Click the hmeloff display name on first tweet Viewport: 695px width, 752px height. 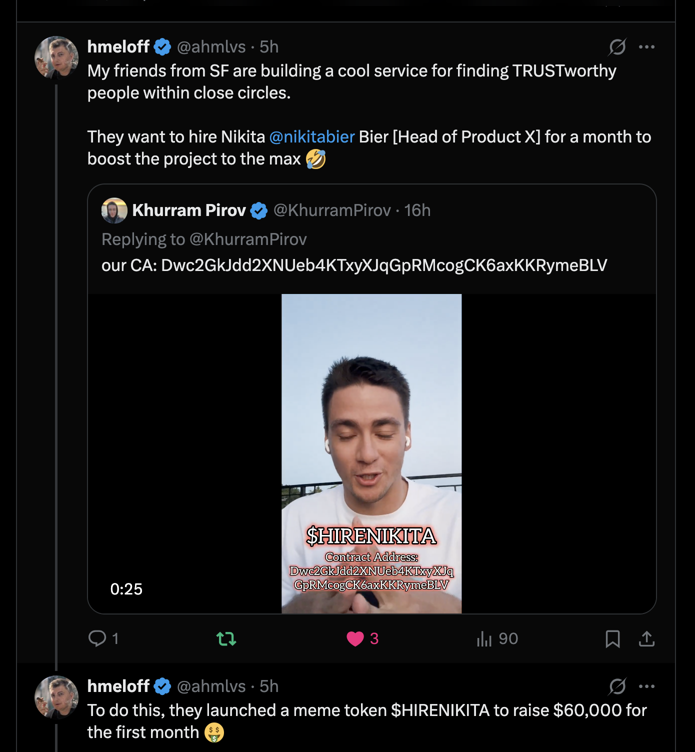[x=117, y=47]
